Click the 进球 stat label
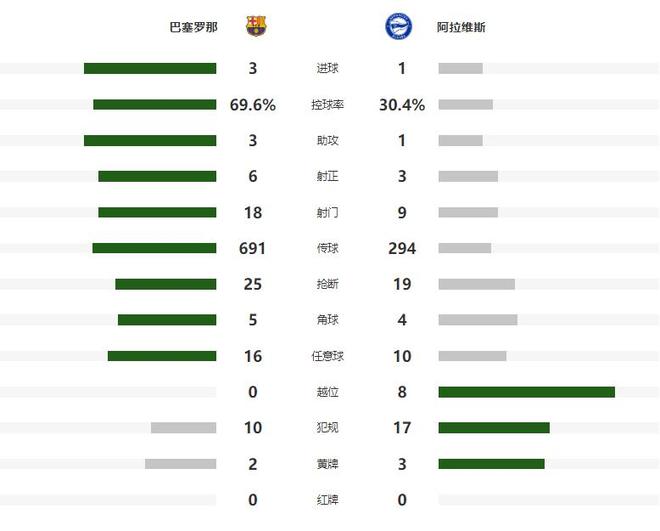Viewport: 660px width, 531px height. click(327, 69)
